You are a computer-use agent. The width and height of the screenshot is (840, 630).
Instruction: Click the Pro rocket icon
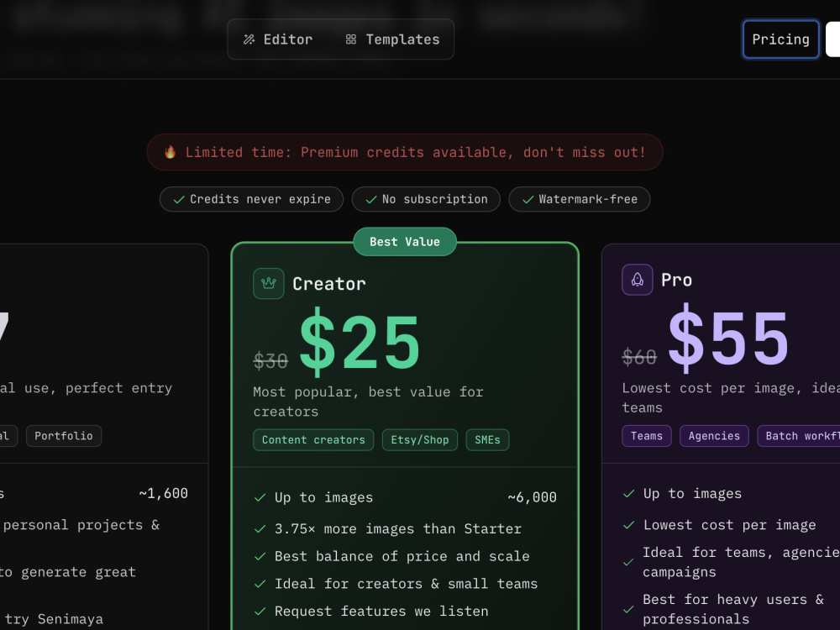(x=637, y=280)
